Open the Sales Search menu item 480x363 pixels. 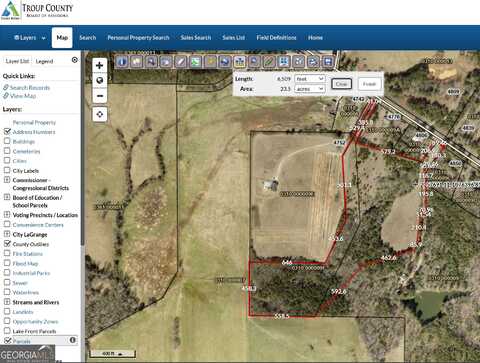(196, 38)
